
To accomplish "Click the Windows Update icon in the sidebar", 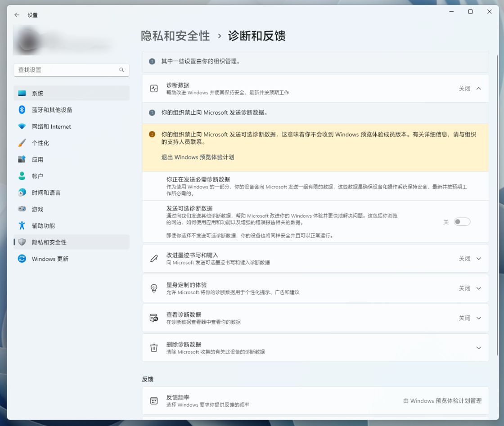I will click(x=22, y=259).
